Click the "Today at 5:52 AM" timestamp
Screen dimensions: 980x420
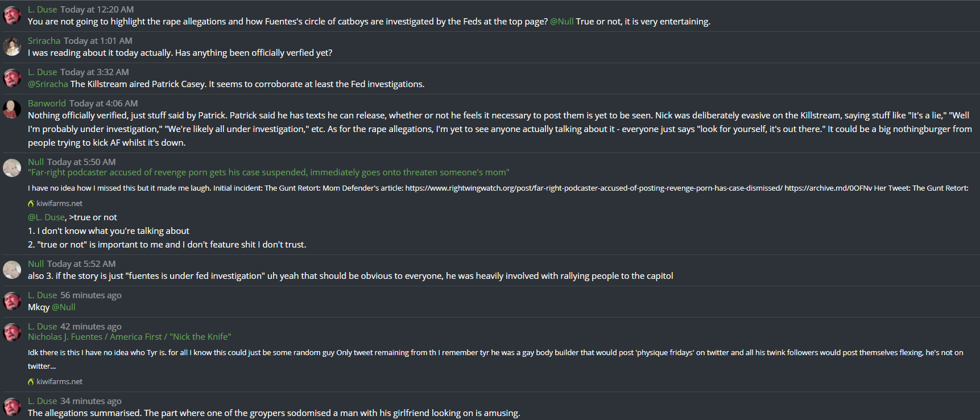click(x=81, y=264)
